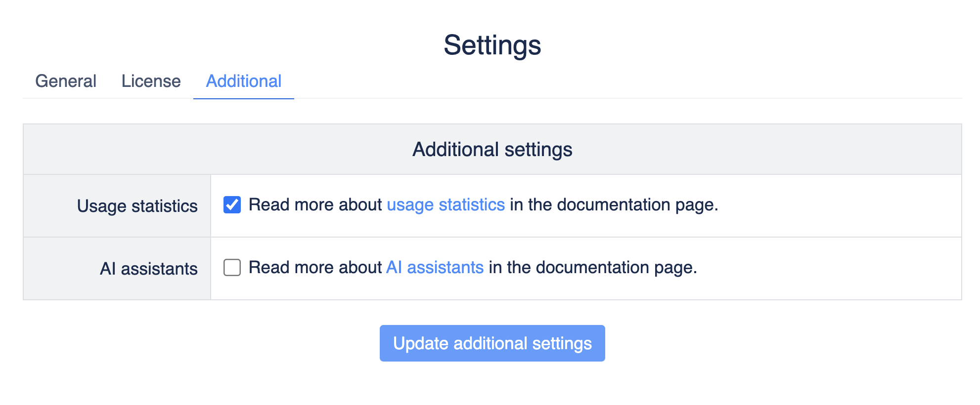
Task: Switch to the General tab
Action: coord(67,81)
